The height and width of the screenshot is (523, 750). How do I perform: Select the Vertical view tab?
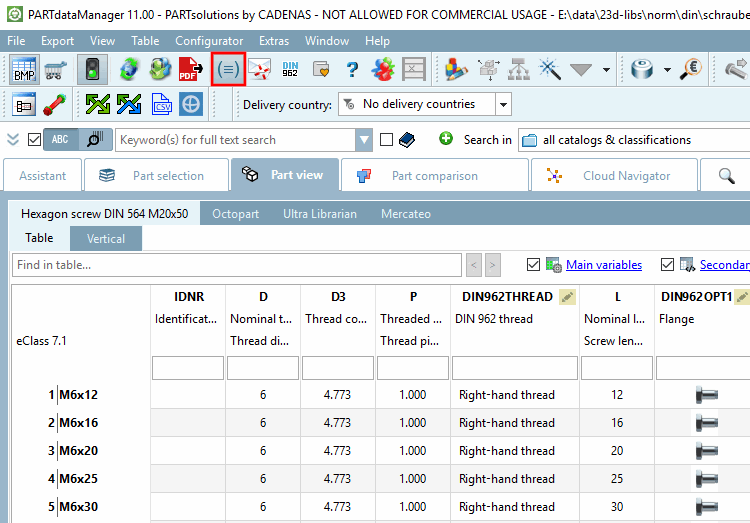(x=106, y=238)
